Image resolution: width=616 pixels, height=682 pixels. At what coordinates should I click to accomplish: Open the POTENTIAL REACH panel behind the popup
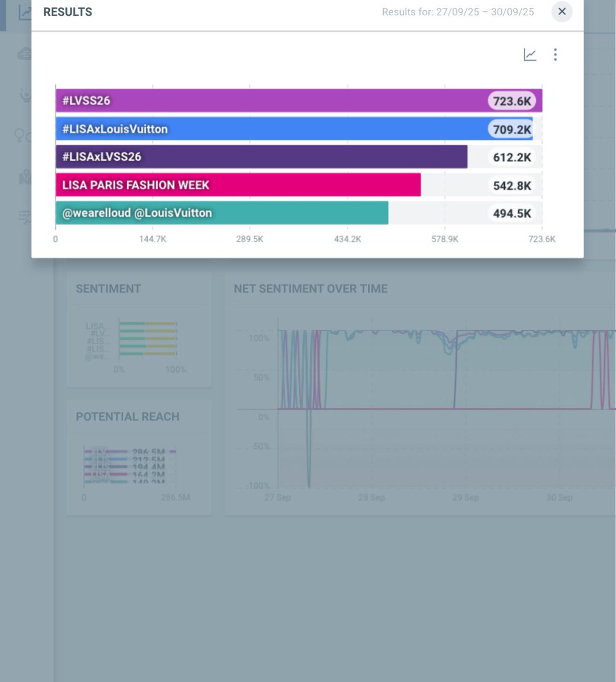[x=139, y=457]
